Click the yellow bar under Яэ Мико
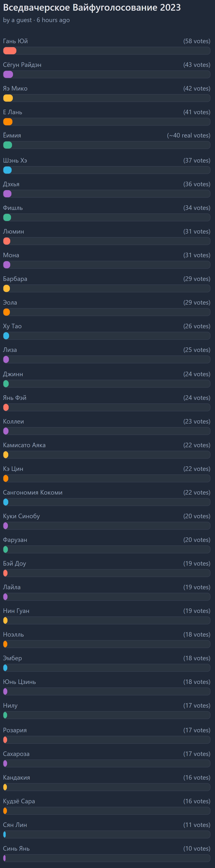The width and height of the screenshot is (215, 868). click(x=8, y=98)
